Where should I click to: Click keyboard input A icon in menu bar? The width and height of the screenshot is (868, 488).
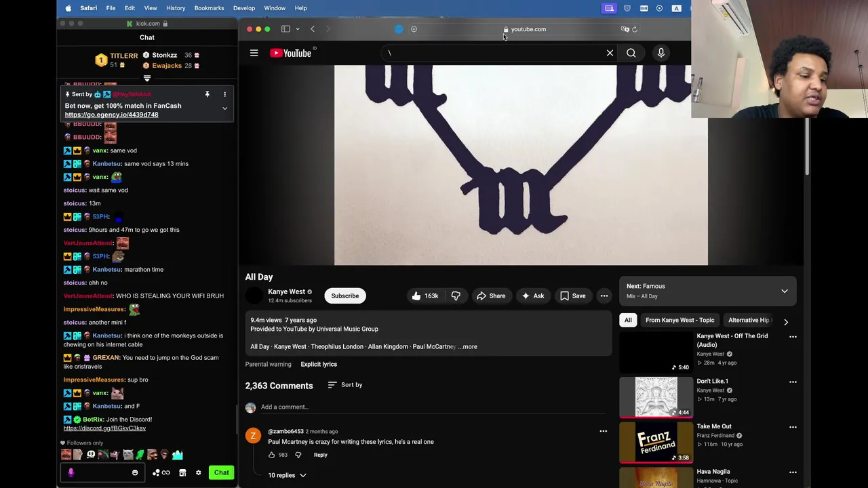(676, 8)
